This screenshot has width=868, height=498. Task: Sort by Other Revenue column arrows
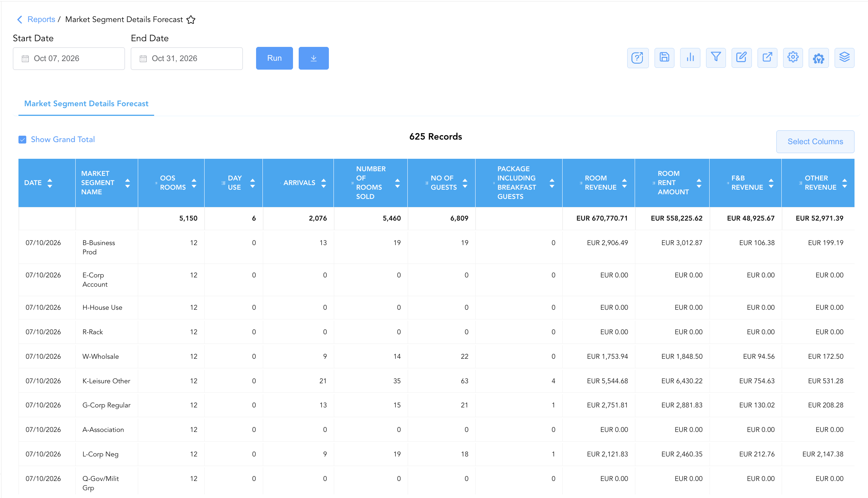(845, 183)
